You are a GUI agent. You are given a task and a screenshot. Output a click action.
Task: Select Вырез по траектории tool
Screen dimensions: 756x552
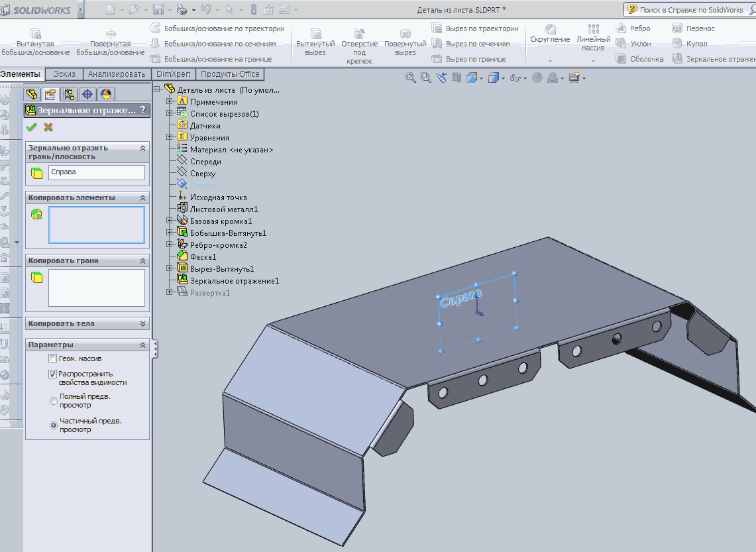475,28
